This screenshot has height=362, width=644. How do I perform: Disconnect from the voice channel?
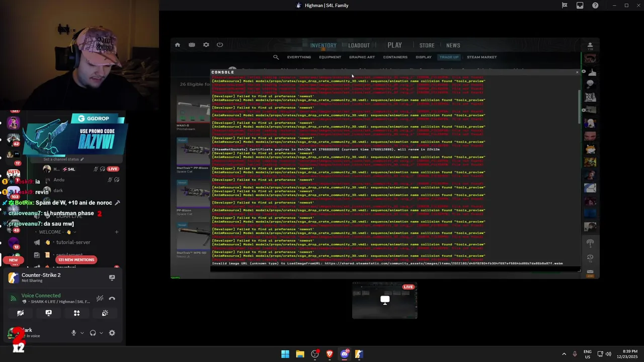112,298
